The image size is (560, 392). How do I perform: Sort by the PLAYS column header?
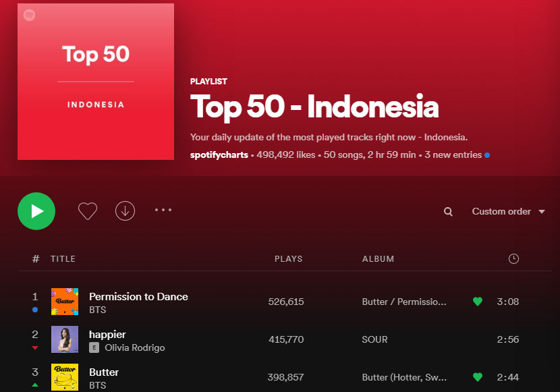tap(289, 259)
